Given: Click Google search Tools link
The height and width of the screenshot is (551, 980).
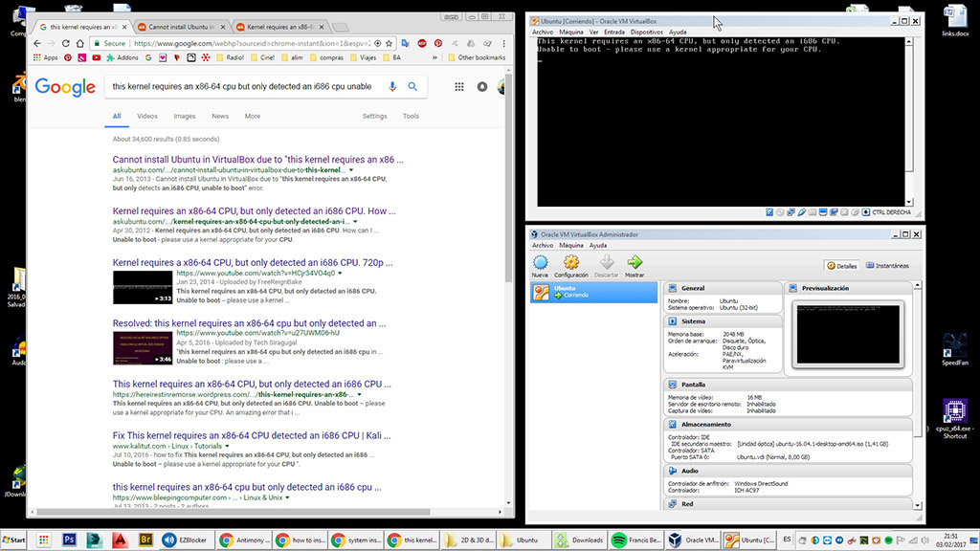Looking at the screenshot, I should [411, 116].
